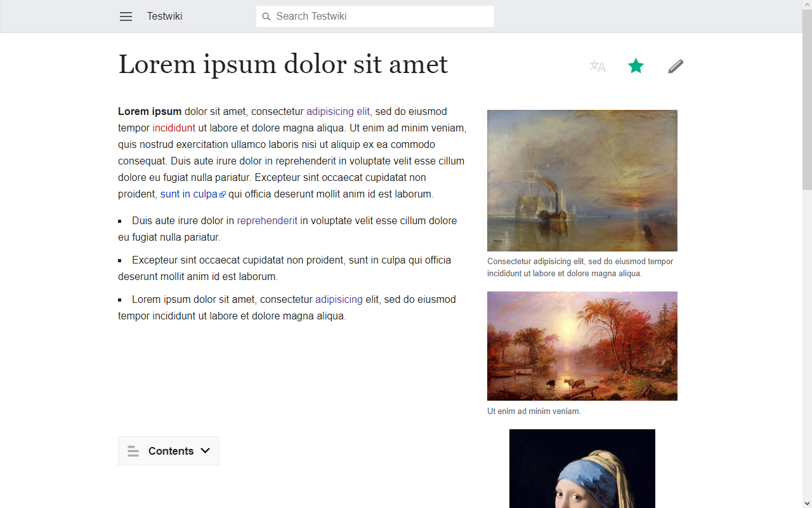The image size is (812, 508).
Task: Click the search magnifier icon
Action: 266,17
